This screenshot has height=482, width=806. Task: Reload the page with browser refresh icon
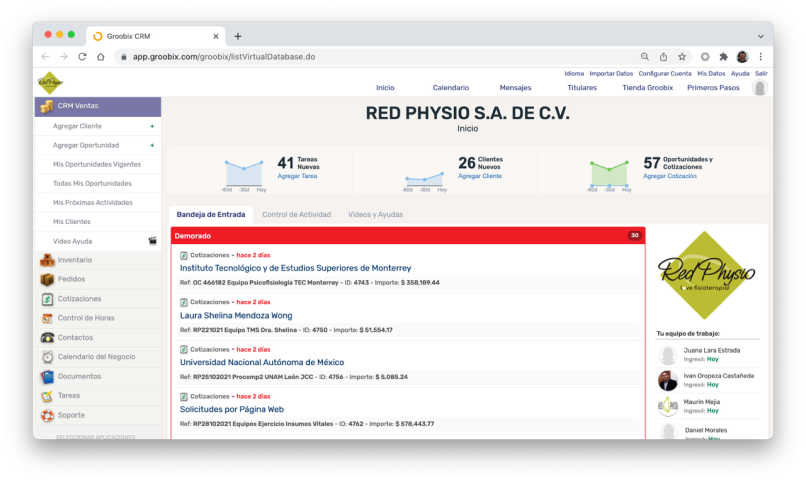(x=82, y=57)
